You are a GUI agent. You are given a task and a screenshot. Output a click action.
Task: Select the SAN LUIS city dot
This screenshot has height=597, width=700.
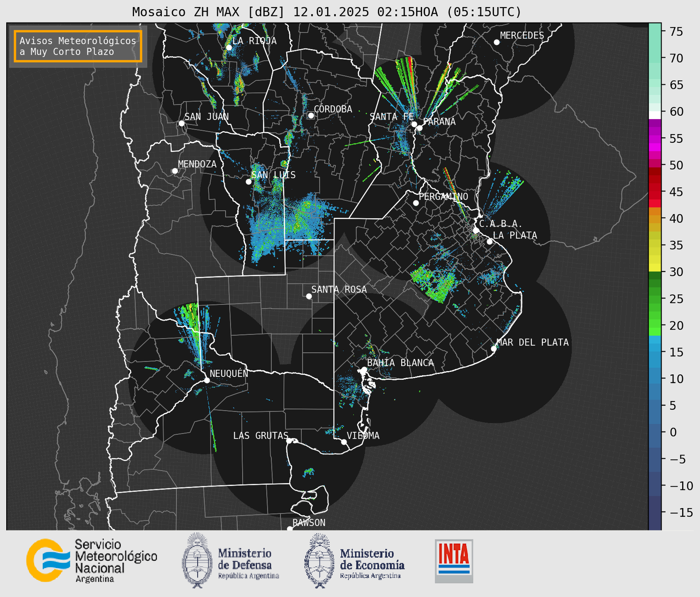(x=249, y=182)
